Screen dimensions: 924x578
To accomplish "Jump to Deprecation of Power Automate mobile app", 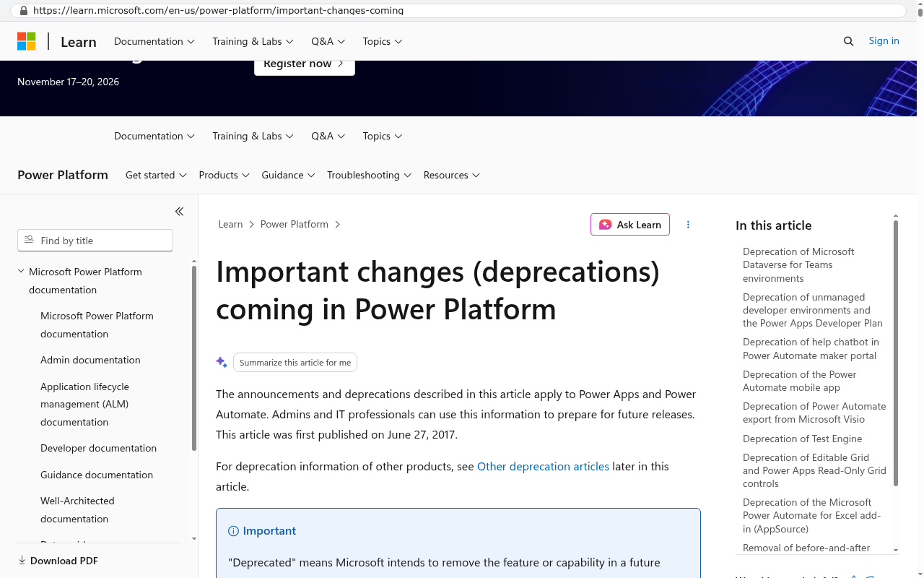I will (799, 381).
